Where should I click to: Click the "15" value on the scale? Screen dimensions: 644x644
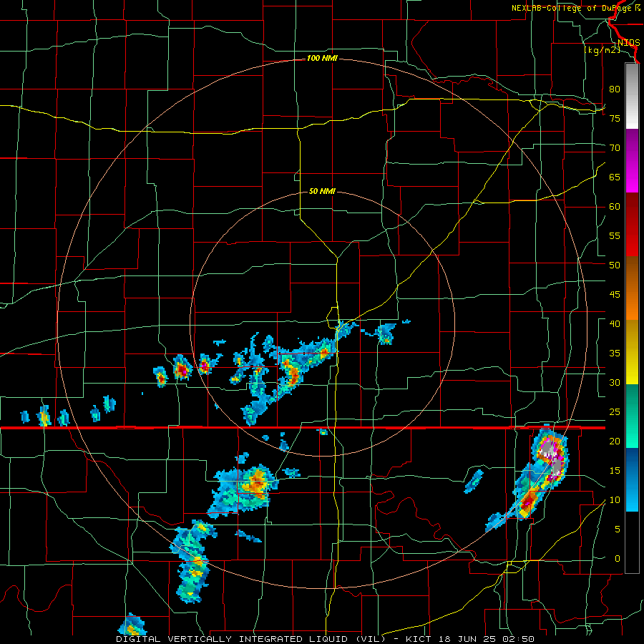(615, 471)
